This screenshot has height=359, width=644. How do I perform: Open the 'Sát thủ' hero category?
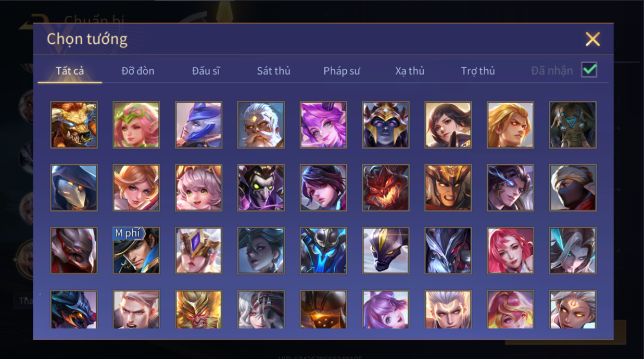[x=273, y=71]
